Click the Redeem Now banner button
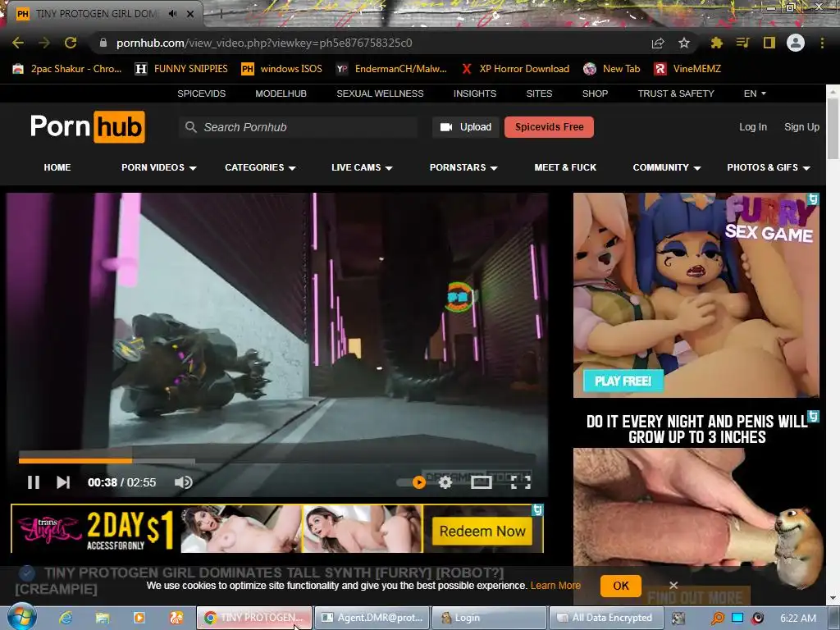Image resolution: width=840 pixels, height=630 pixels. click(x=482, y=531)
